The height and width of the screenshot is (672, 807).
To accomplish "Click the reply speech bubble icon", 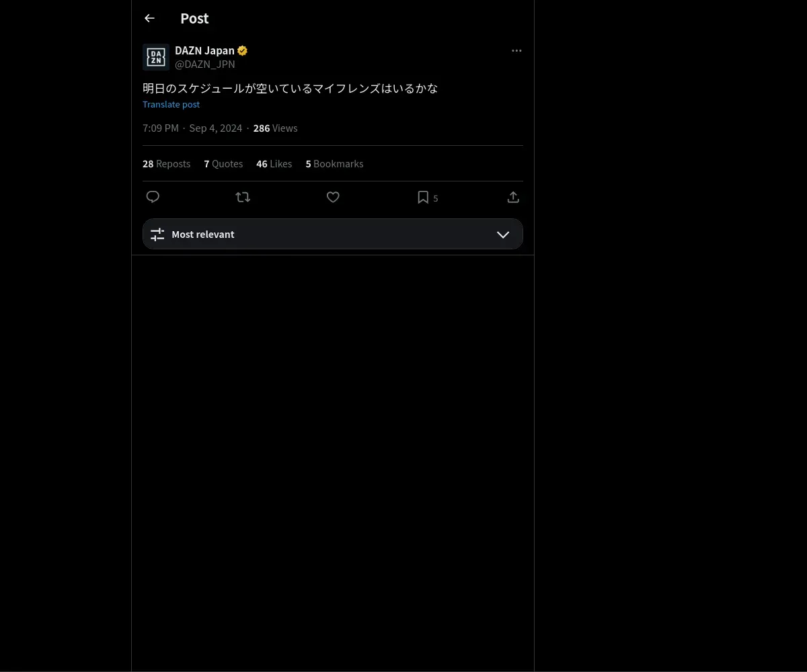I will pos(153,197).
